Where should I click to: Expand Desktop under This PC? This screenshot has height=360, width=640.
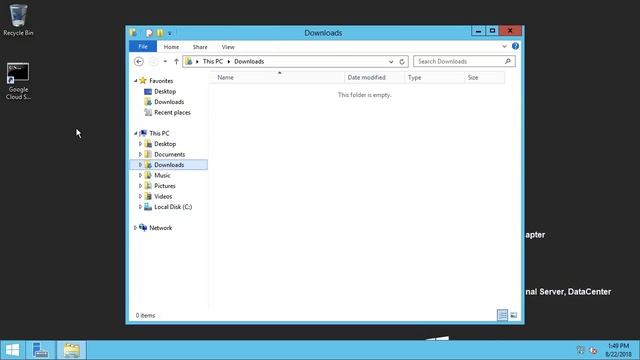coord(140,144)
